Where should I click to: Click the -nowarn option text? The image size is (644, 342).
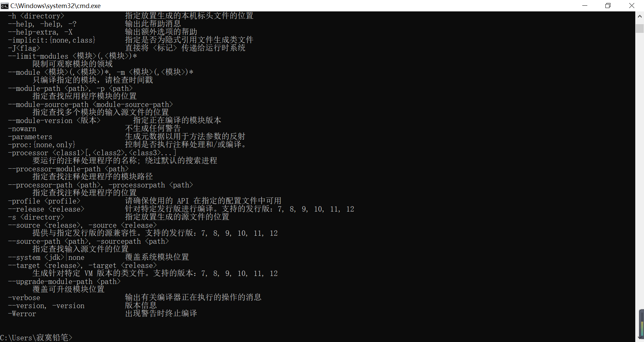(22, 129)
